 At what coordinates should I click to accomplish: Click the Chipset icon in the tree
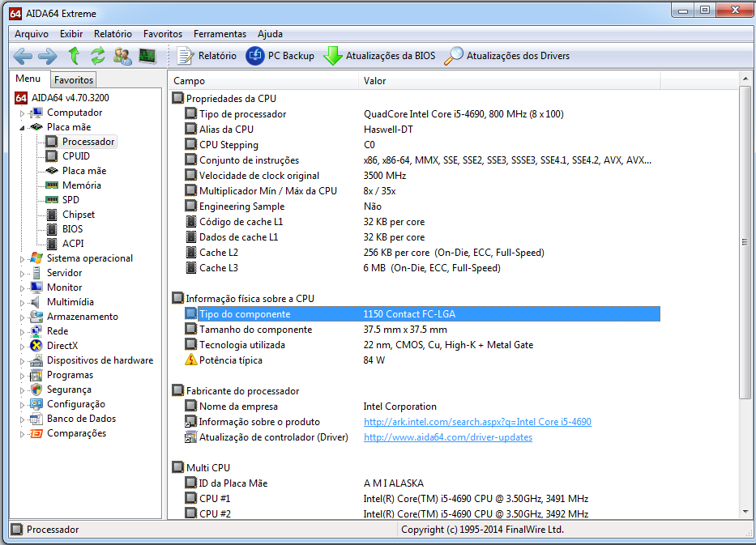pyautogui.click(x=52, y=215)
